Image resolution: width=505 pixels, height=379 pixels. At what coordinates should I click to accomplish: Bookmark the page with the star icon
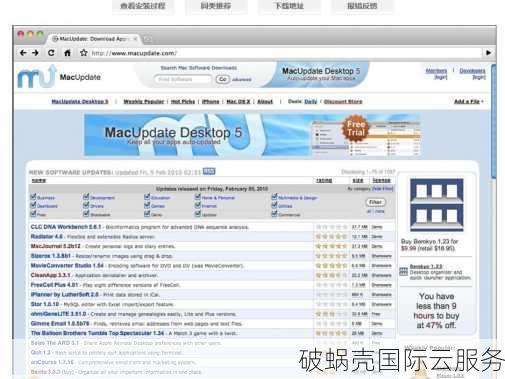(83, 53)
